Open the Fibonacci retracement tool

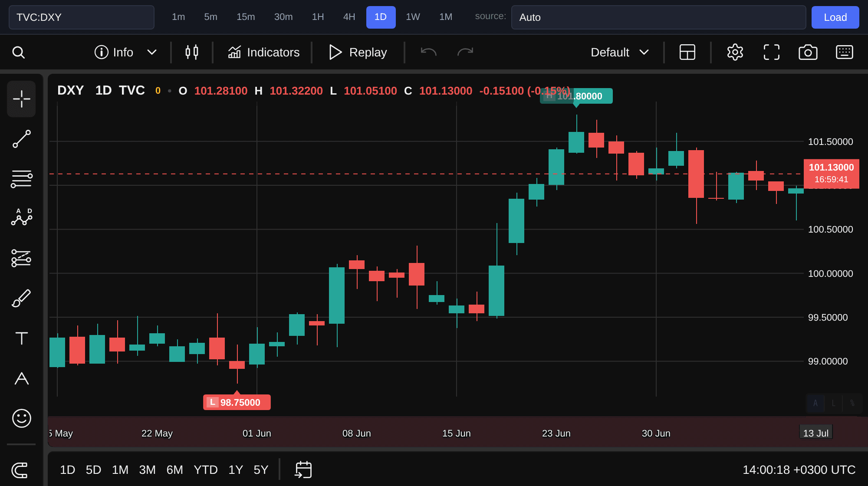tap(21, 179)
